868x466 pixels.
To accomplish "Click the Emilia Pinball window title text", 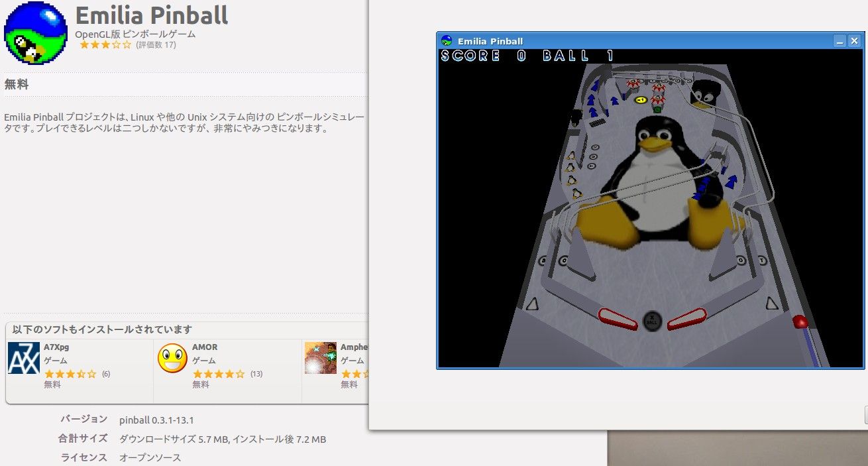I will 490,41.
